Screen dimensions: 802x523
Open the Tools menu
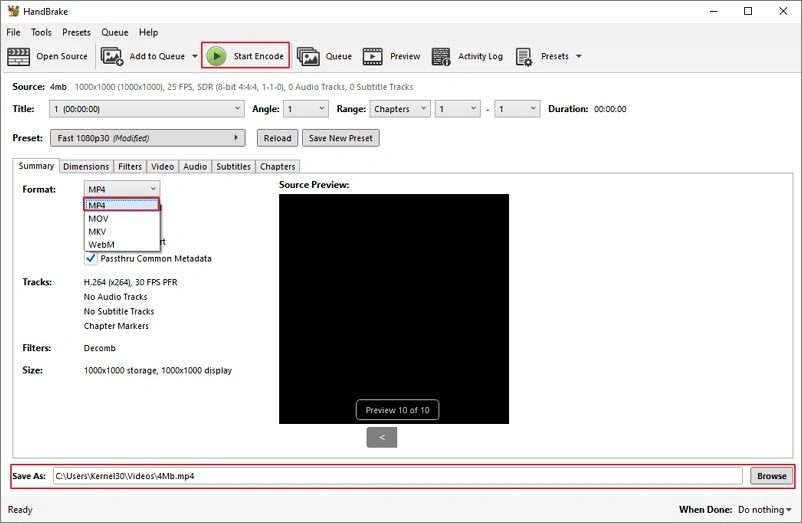(41, 32)
